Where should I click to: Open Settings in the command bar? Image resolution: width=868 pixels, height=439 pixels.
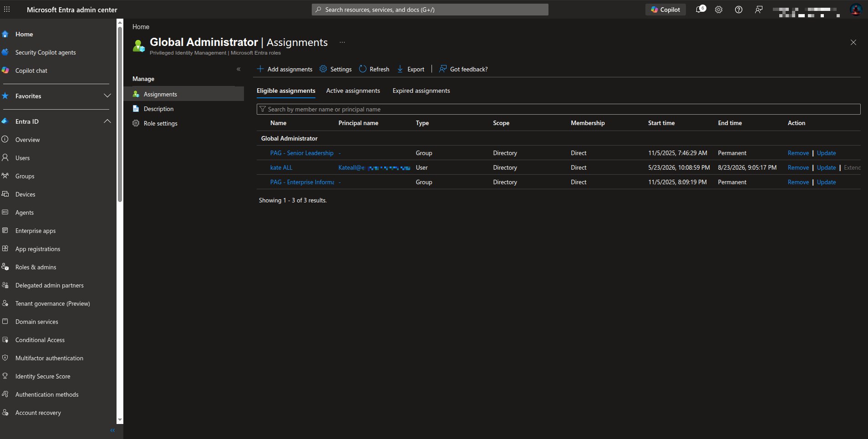(335, 69)
